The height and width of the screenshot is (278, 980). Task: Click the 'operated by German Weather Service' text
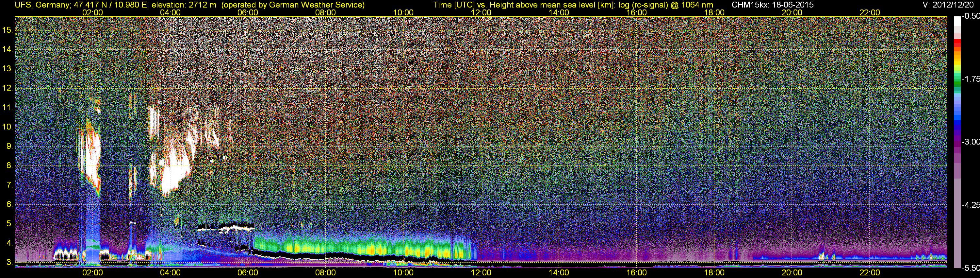(293, 5)
